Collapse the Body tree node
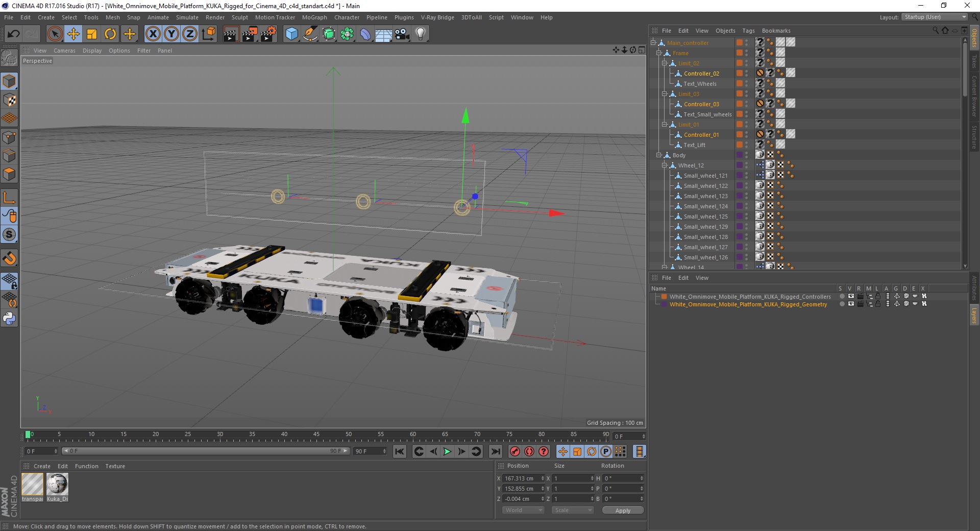This screenshot has width=980, height=531. coord(658,155)
